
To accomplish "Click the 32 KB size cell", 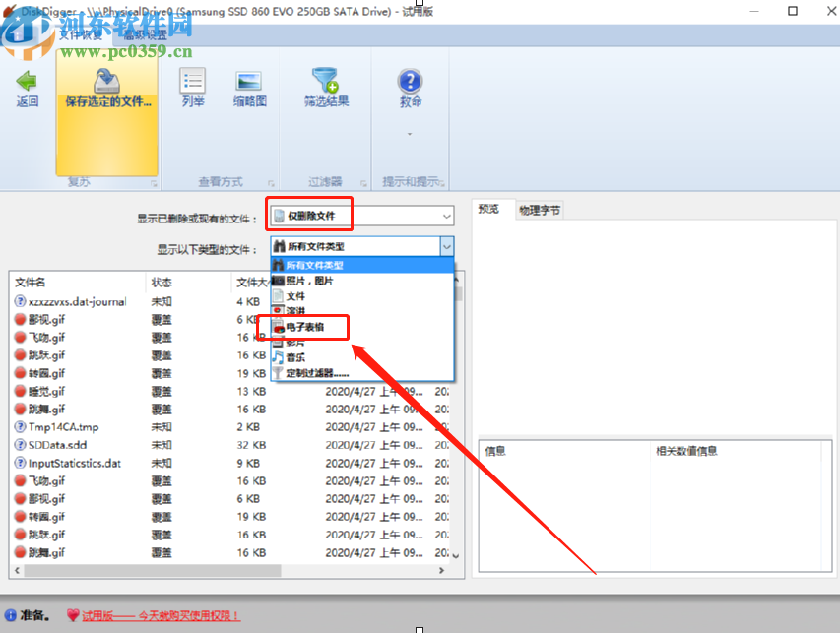I will pos(251,445).
